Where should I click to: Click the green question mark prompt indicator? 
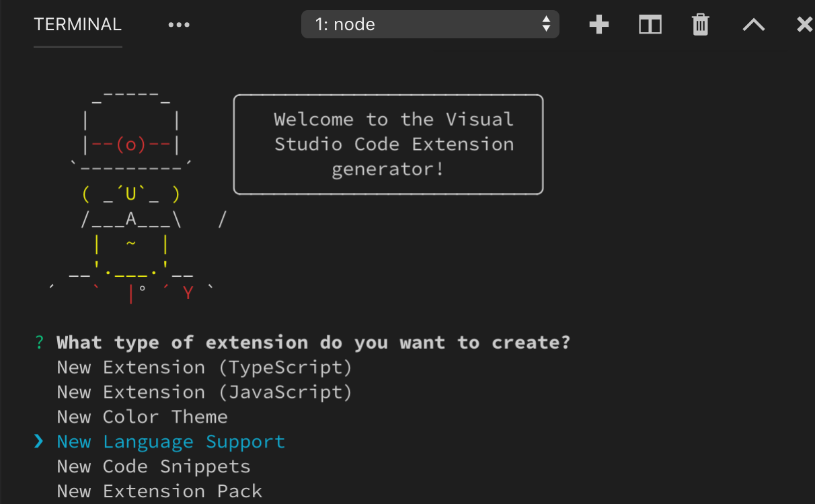point(38,342)
